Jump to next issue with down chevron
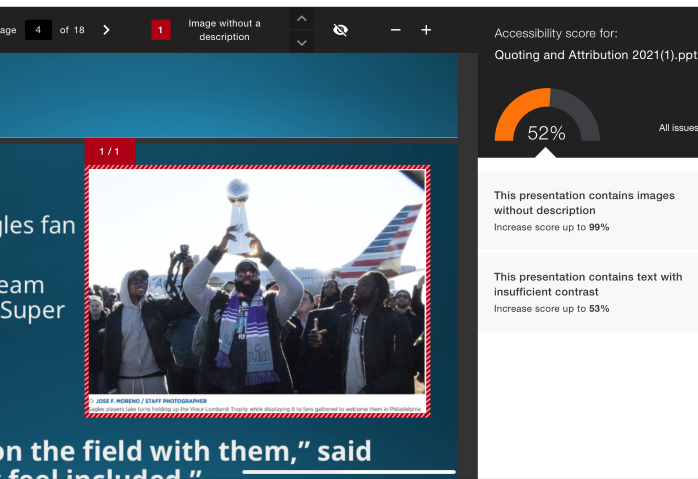Viewport: 698px width, 479px height. [301, 42]
